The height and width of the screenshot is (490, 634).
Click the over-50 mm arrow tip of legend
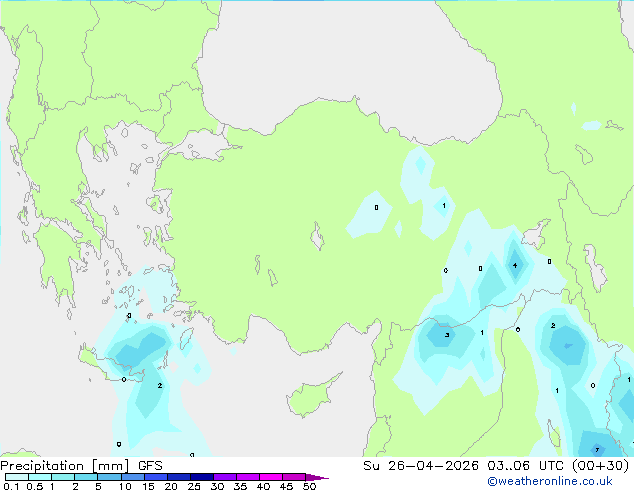point(317,477)
